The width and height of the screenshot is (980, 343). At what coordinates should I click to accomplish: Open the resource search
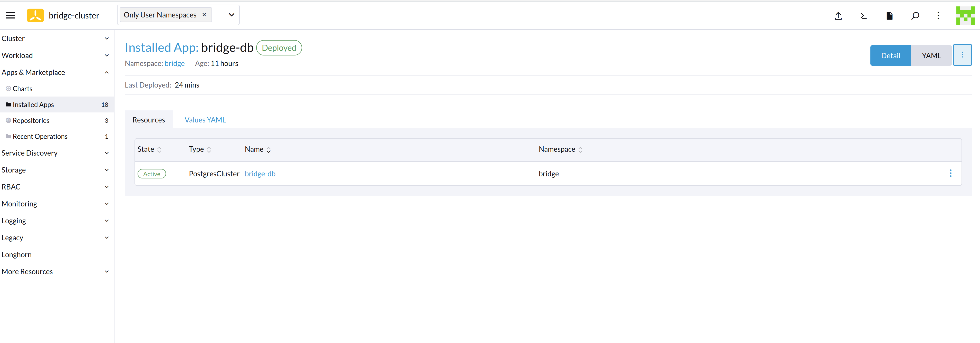click(915, 16)
